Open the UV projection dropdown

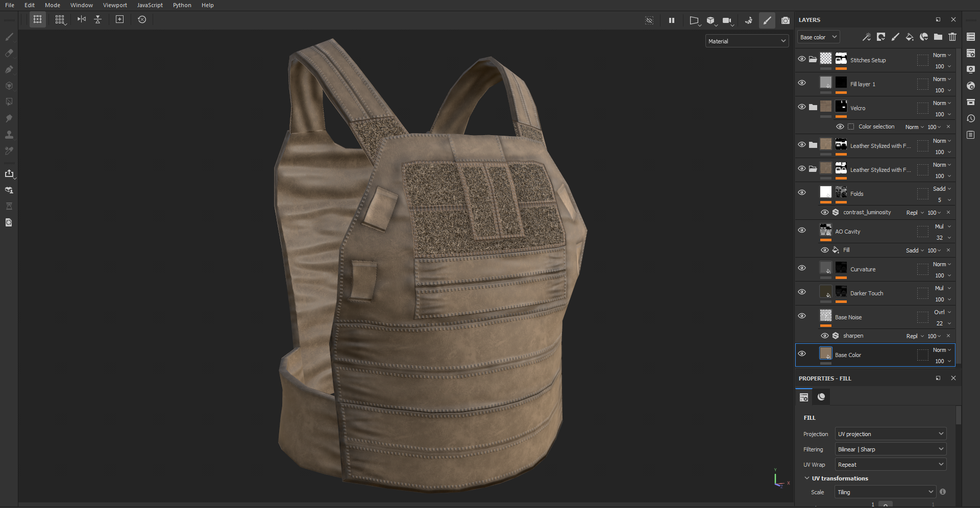(x=890, y=434)
